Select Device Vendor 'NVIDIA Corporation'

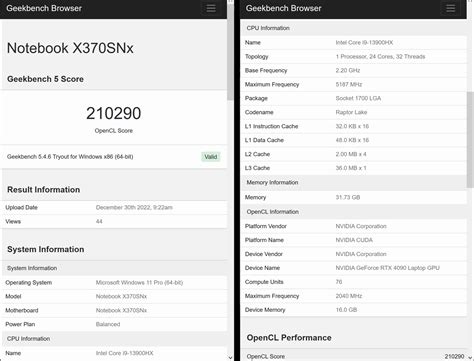361,254
